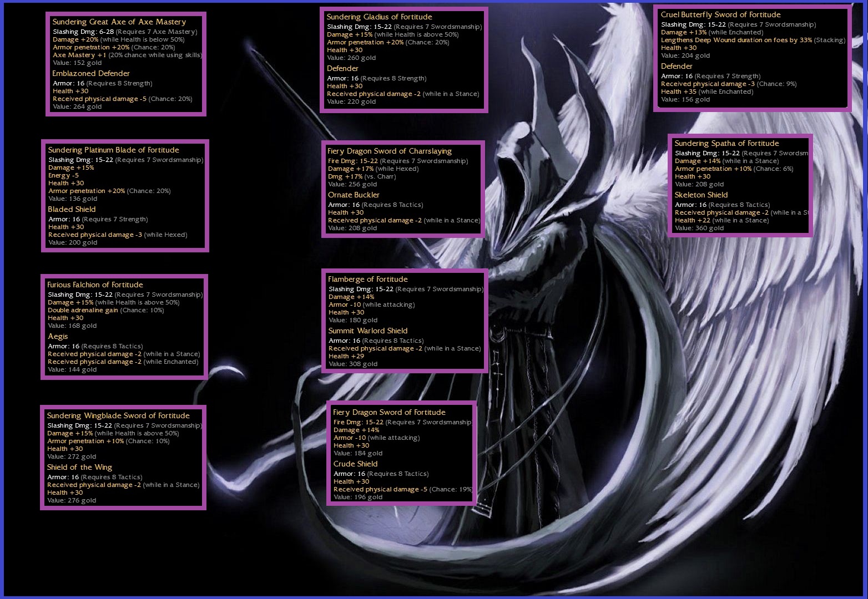
Task: Click the Sundering Spatha of Fortitude title
Action: coord(726,144)
